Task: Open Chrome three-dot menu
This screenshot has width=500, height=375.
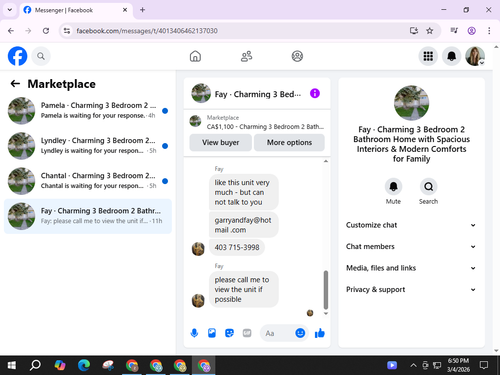Action: (489, 31)
